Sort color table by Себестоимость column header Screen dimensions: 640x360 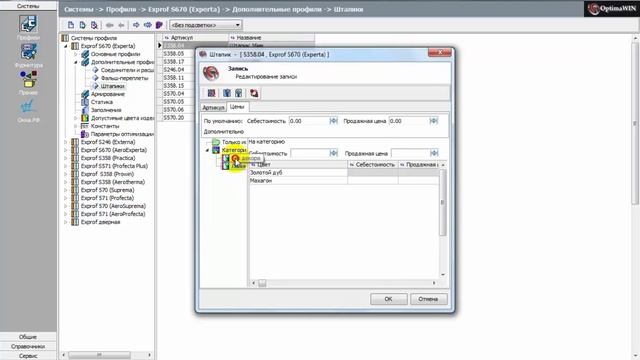click(373, 164)
